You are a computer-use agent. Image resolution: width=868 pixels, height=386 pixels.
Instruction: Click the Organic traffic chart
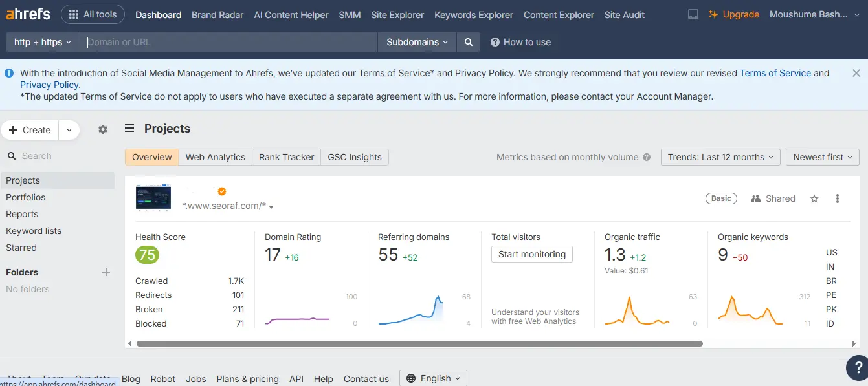coord(637,310)
